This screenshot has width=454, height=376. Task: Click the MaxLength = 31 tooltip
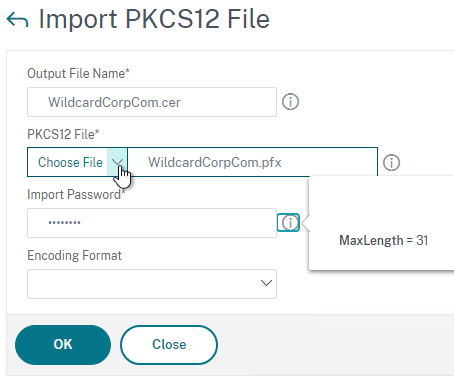point(383,240)
